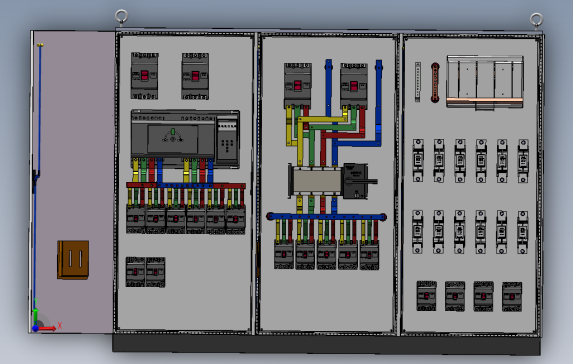Select the top-left breaker in the middle panel
This screenshot has height=364, width=573.
click(297, 85)
